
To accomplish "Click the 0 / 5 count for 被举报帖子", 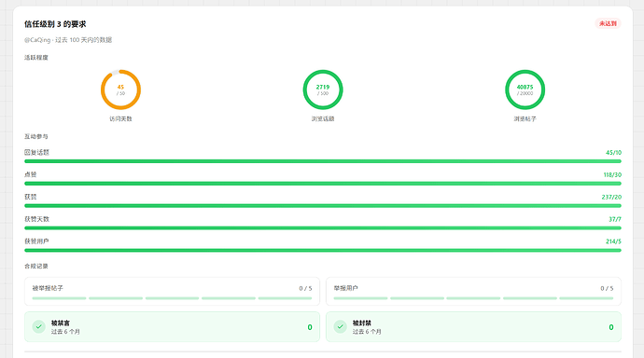I will click(305, 288).
